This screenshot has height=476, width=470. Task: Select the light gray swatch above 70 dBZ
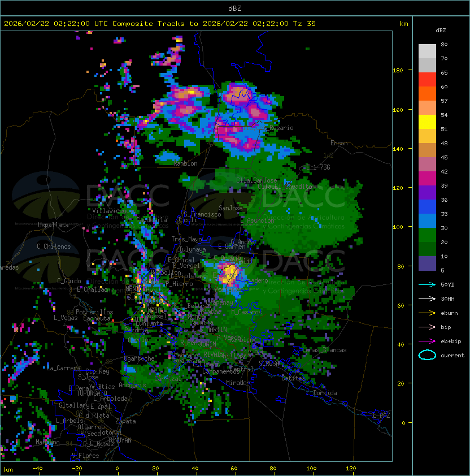(x=427, y=51)
